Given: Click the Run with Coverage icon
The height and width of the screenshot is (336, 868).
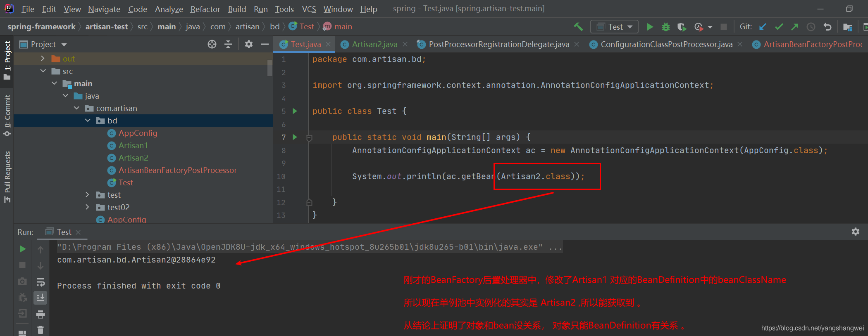Looking at the screenshot, I should coord(682,27).
